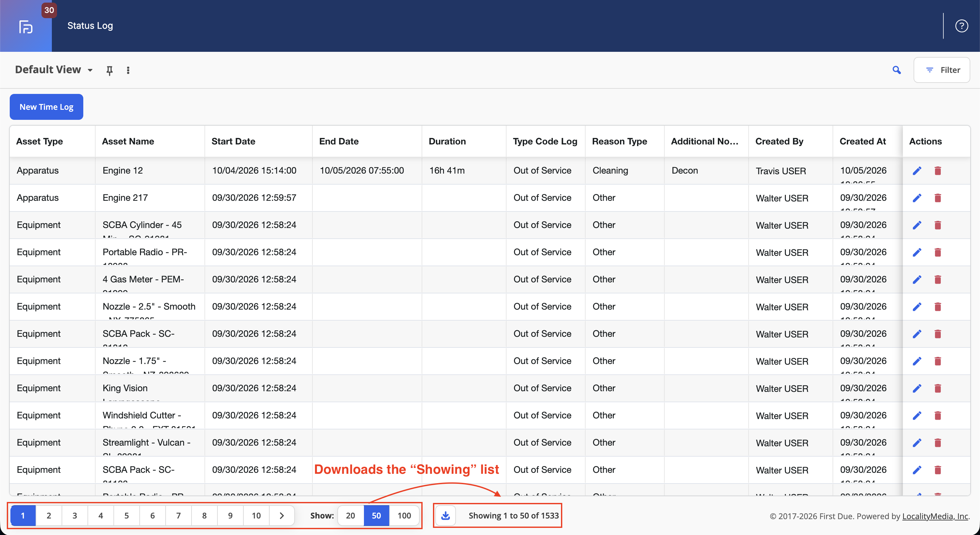The height and width of the screenshot is (535, 980).
Task: Edit the 4 Gas Meter log entry
Action: click(x=917, y=279)
